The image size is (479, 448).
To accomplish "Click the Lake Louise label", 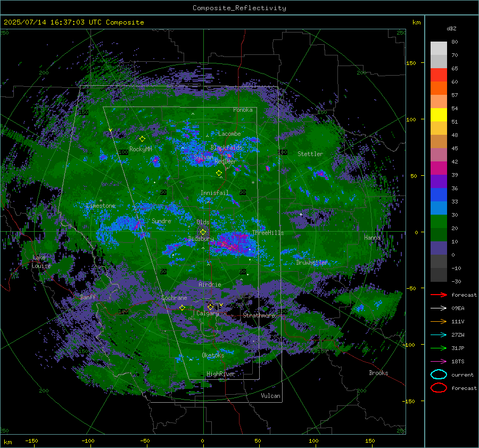I will click(x=41, y=262).
